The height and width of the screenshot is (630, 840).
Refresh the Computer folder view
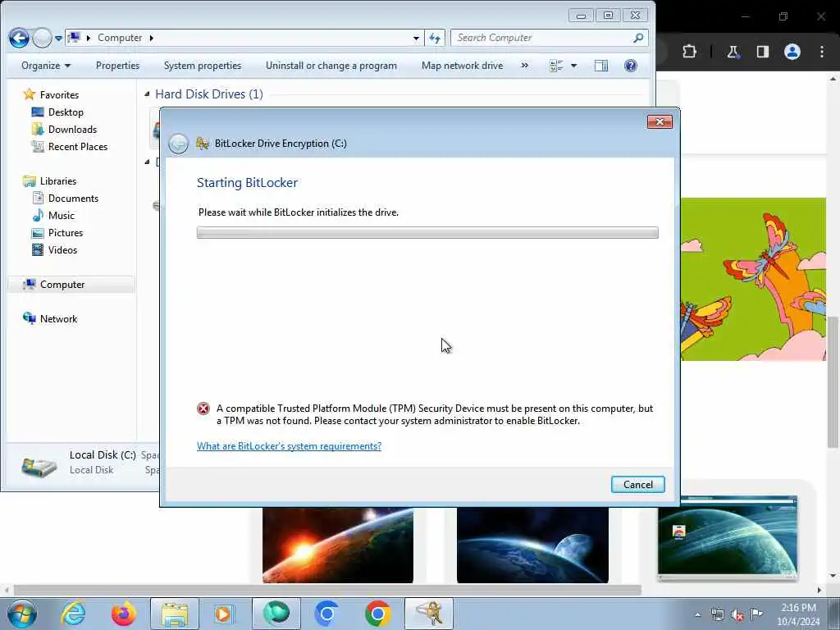coord(435,38)
